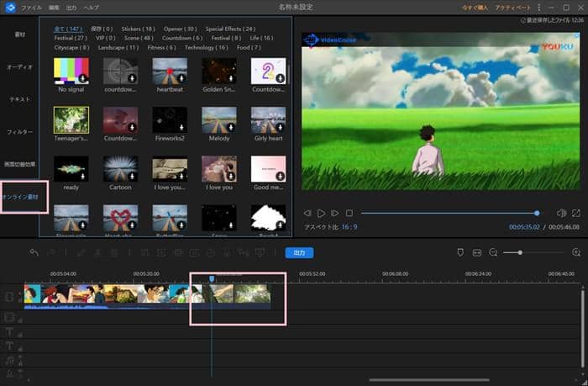
Task: Click the アクティベート activate link
Action: click(x=512, y=8)
